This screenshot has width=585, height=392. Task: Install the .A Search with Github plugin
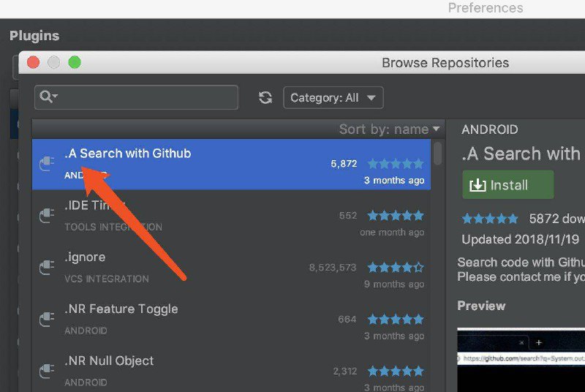click(x=507, y=185)
